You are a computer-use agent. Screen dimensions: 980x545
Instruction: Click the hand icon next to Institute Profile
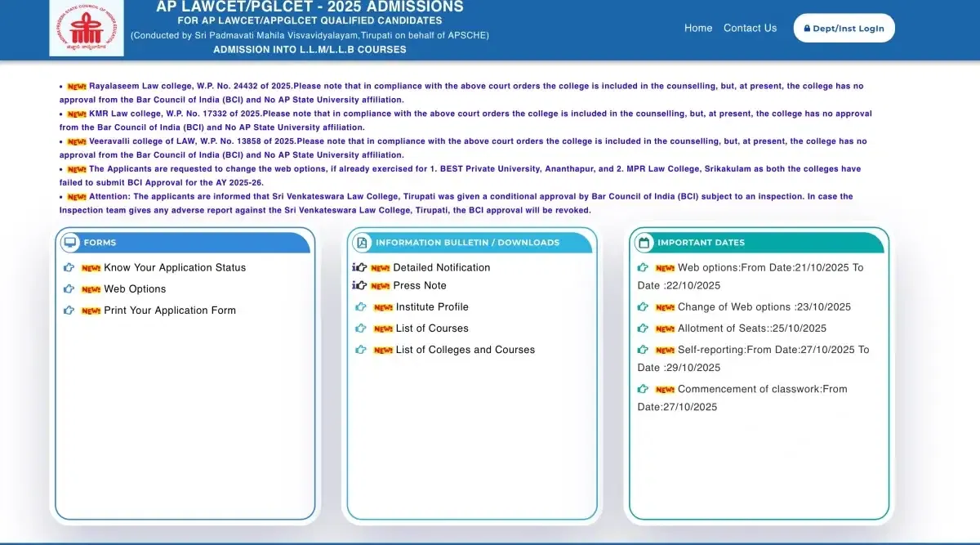[361, 307]
